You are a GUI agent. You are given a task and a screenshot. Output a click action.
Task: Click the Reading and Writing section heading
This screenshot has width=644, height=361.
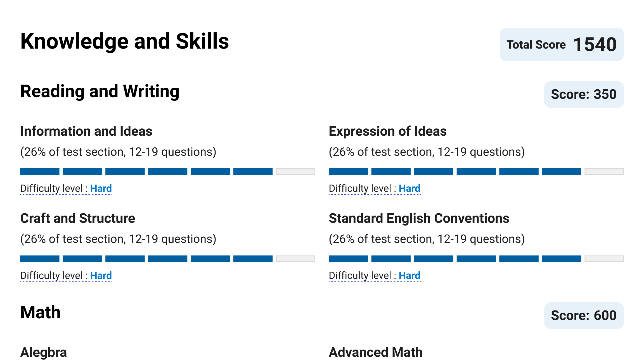click(x=100, y=91)
